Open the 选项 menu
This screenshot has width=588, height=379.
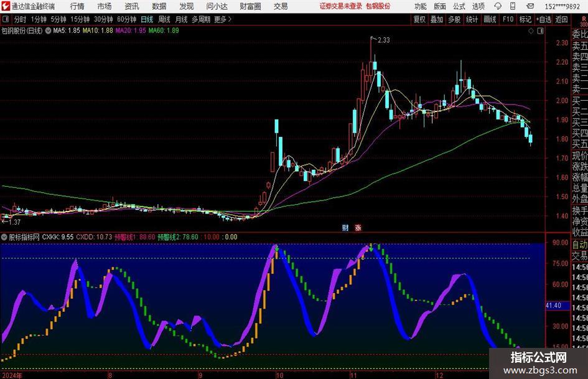click(478, 6)
